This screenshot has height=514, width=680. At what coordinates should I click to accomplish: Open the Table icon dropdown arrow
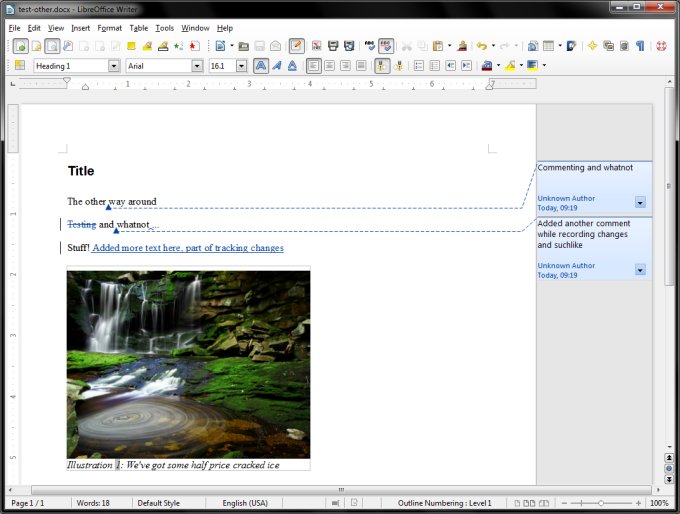click(x=560, y=46)
